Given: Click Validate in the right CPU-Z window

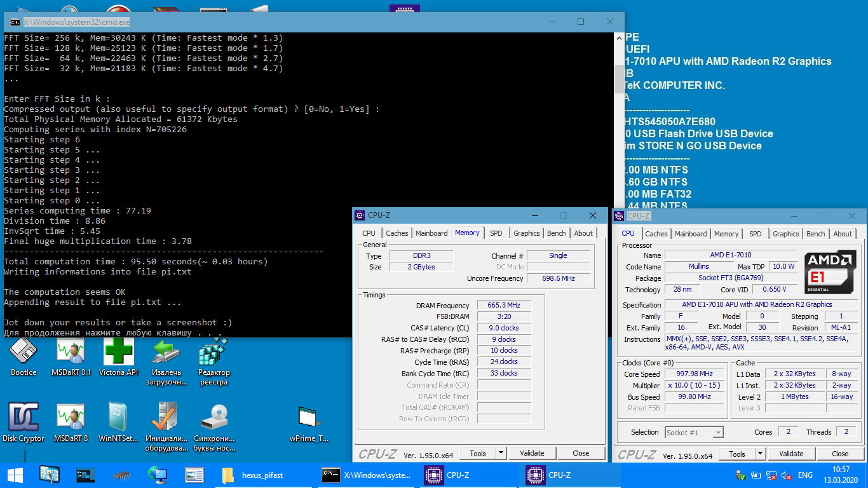Looking at the screenshot, I should [x=791, y=454].
